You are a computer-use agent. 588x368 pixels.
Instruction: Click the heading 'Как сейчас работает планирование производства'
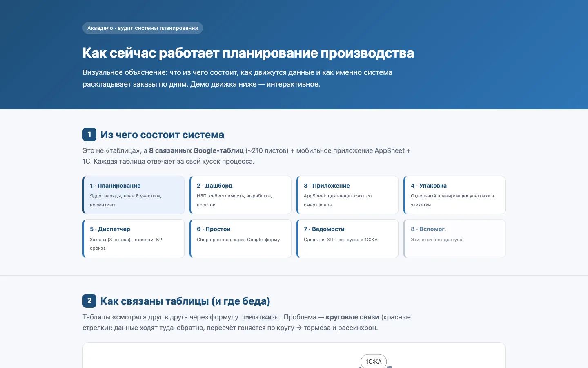tap(248, 53)
